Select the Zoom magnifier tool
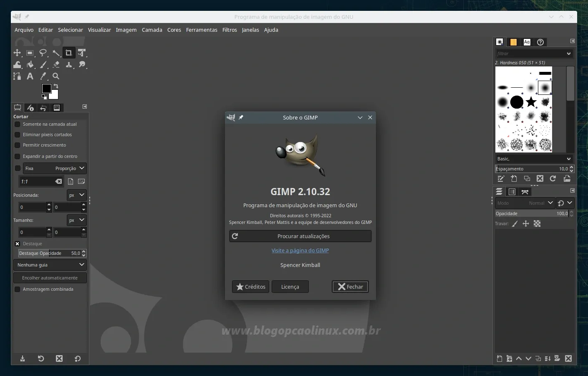This screenshot has width=588, height=376. click(56, 76)
